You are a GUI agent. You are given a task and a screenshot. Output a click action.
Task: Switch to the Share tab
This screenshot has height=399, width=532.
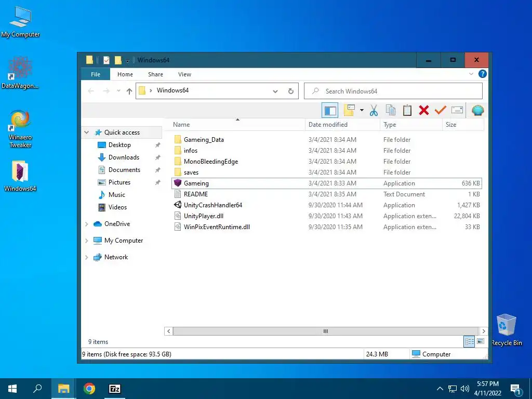click(x=155, y=74)
